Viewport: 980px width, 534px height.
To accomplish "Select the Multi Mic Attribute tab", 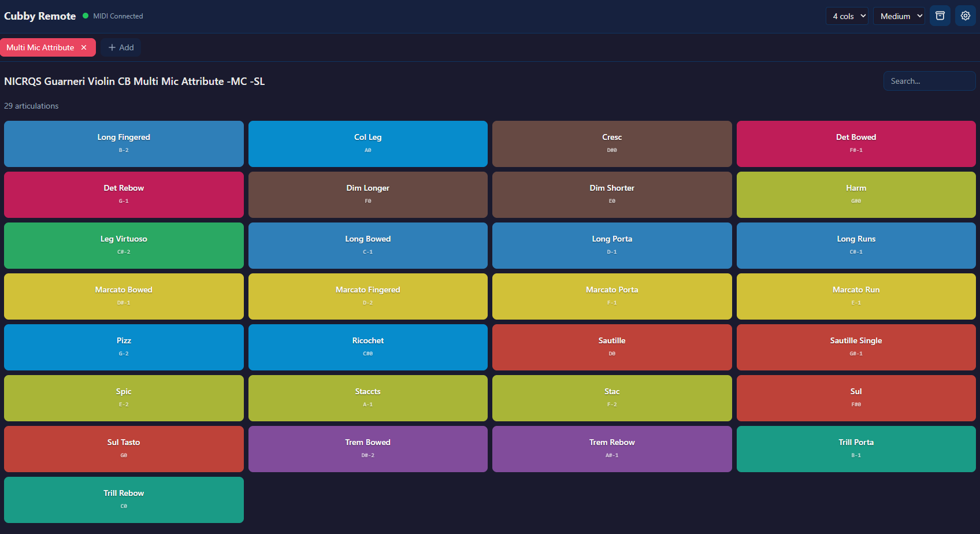I will (40, 47).
